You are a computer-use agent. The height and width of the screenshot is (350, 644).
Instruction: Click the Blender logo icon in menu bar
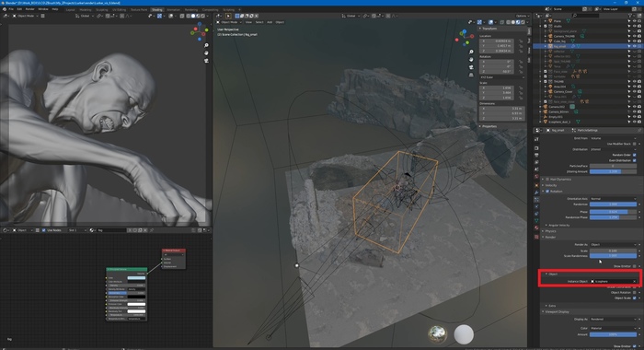5,9
